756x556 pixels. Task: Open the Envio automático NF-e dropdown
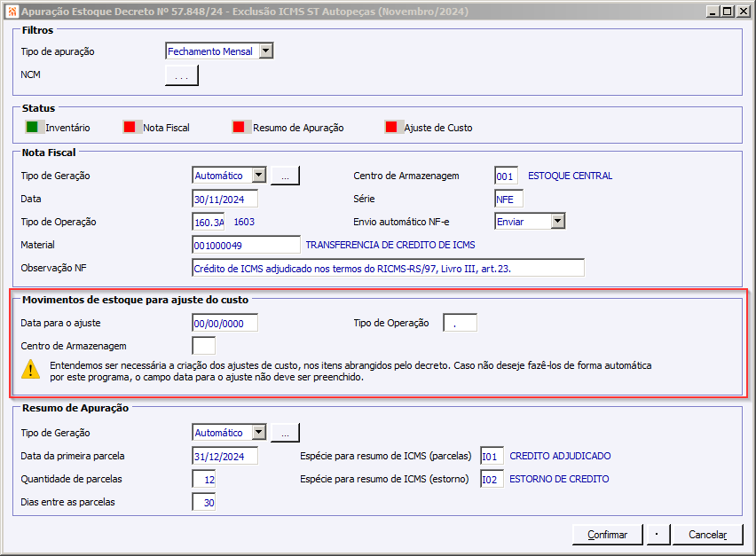click(558, 221)
